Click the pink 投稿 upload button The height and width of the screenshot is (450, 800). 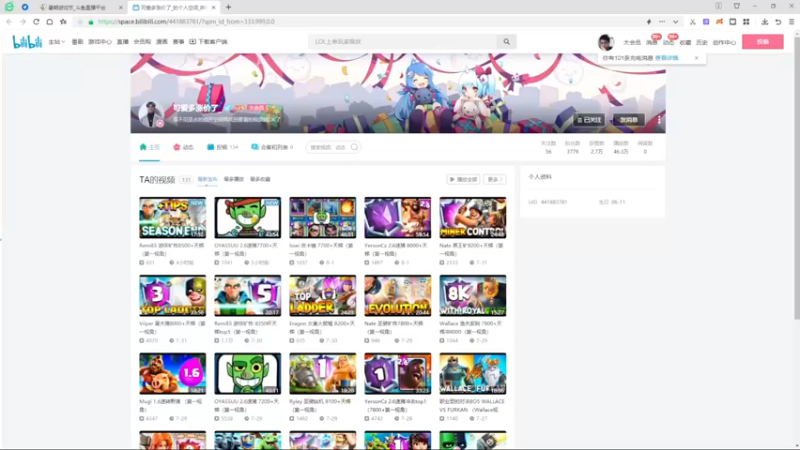[x=763, y=42]
